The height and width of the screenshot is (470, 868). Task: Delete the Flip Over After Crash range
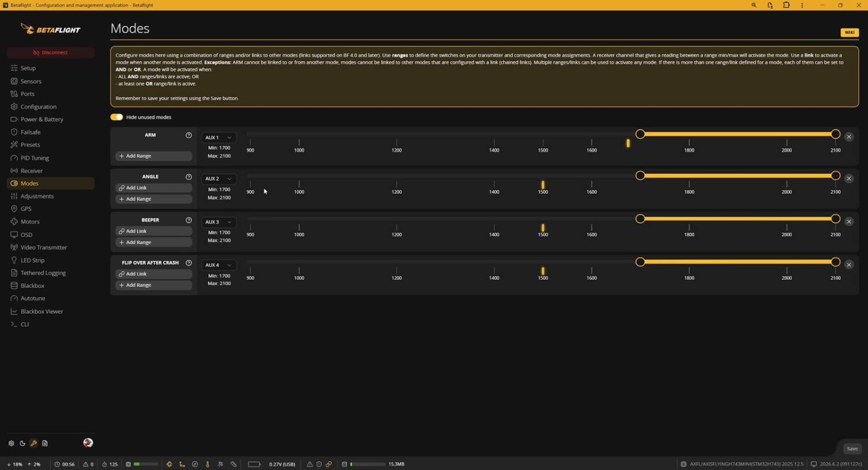pos(849,265)
